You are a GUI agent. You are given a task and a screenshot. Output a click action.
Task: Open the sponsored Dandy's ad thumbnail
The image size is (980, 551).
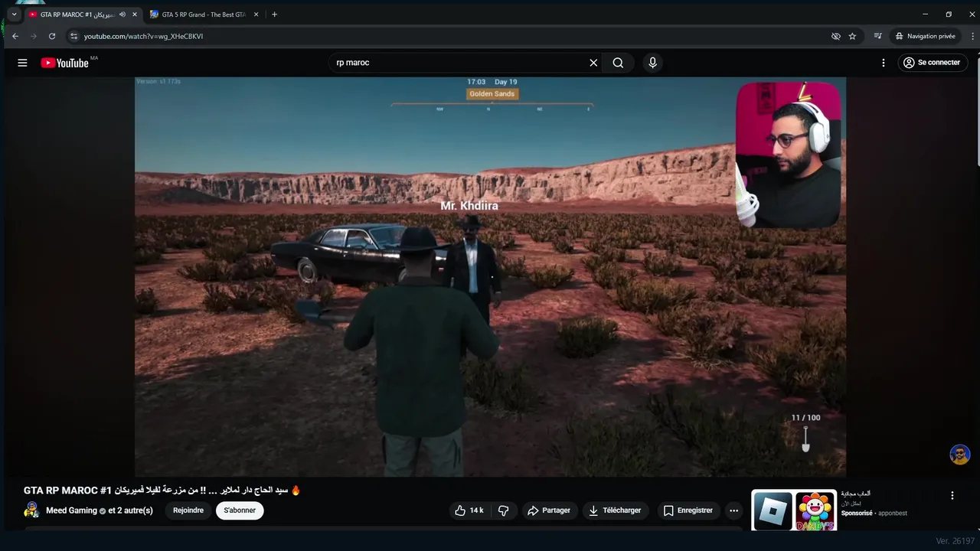(x=815, y=511)
